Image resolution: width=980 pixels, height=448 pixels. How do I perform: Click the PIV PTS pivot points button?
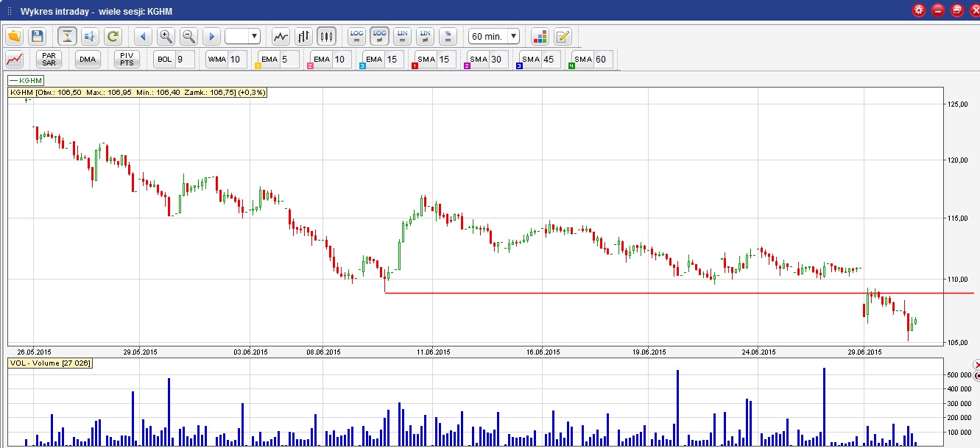126,60
